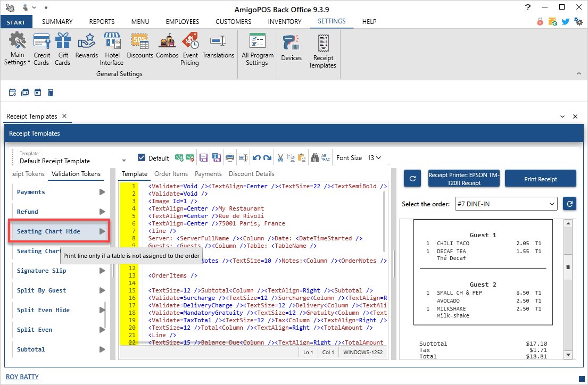Open the Select the order combo box
The image size is (588, 385).
[506, 204]
